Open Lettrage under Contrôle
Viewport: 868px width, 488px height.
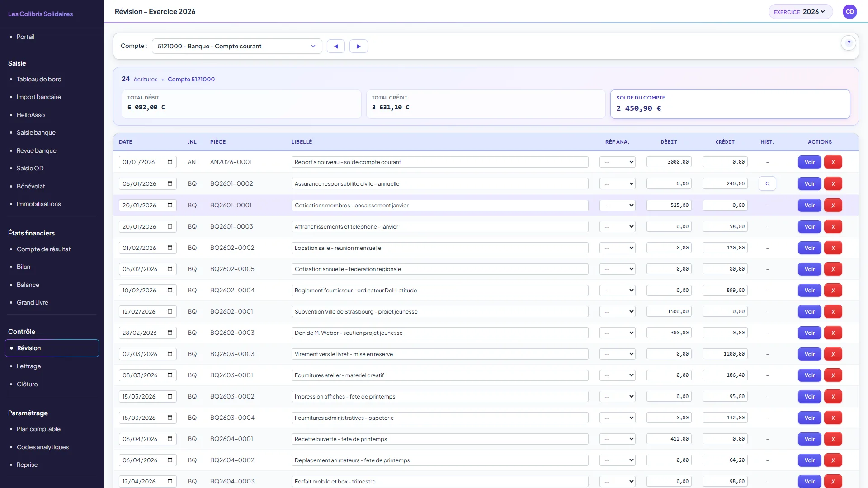click(x=29, y=366)
